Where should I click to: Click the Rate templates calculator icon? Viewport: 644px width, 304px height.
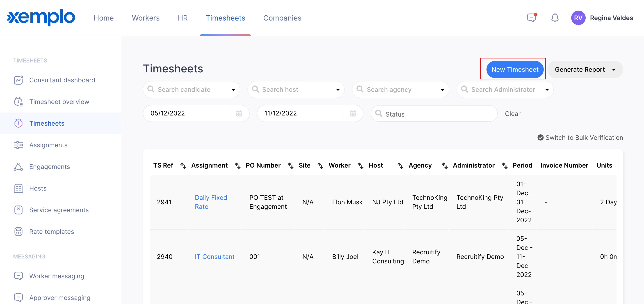pyautogui.click(x=18, y=232)
